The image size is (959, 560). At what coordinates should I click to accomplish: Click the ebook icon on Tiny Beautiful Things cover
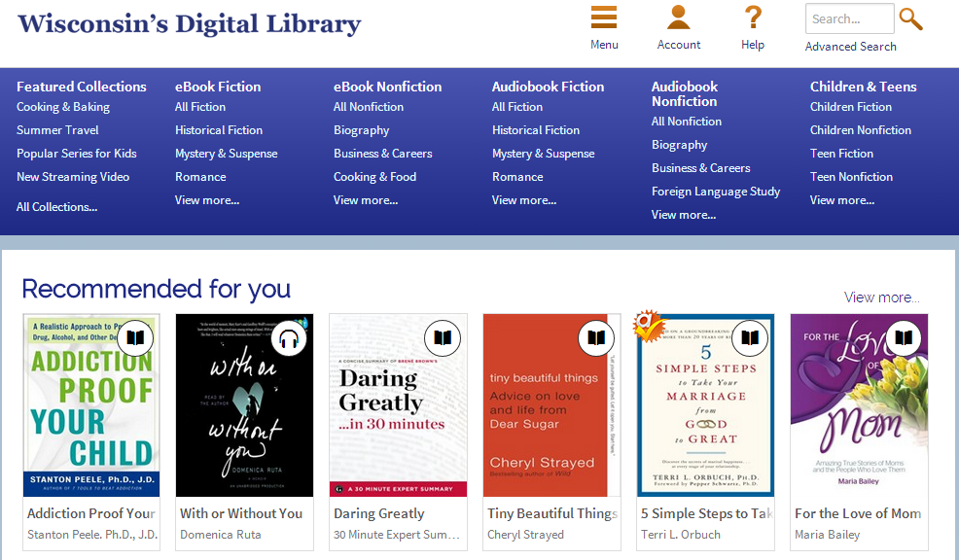596,338
